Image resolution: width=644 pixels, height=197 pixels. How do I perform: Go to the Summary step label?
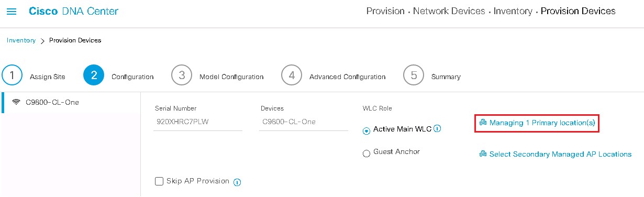[x=446, y=76]
